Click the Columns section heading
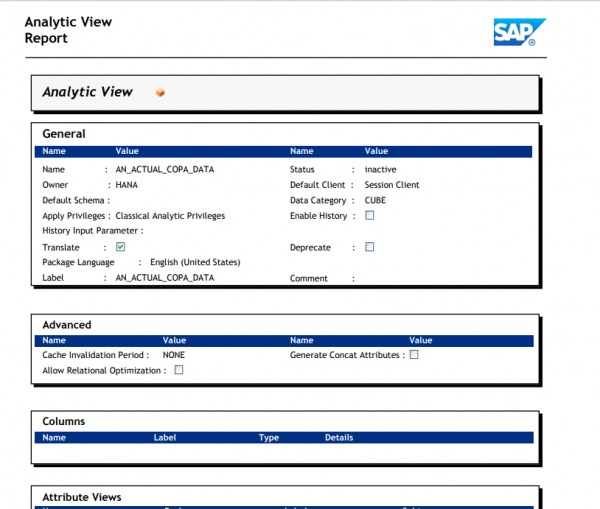This screenshot has height=509, width=600. pyautogui.click(x=63, y=421)
